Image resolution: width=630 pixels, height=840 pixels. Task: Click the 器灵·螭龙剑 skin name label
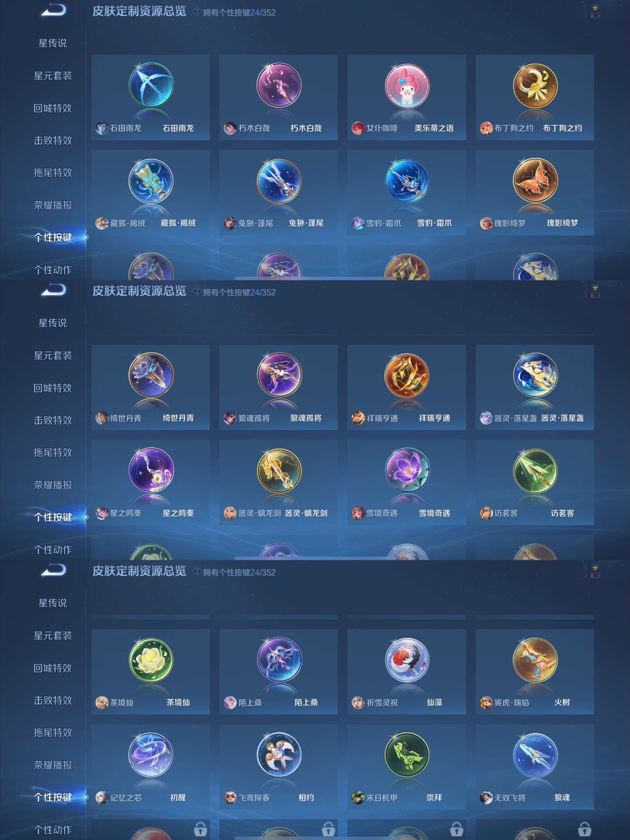point(306,513)
